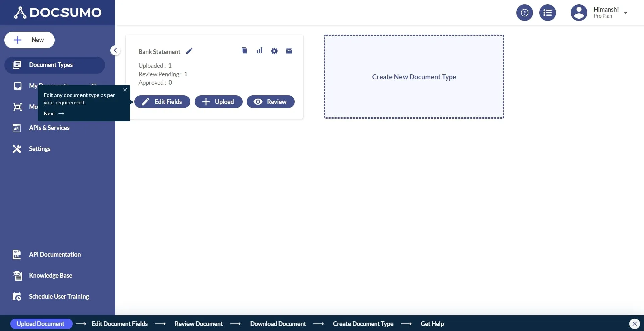The width and height of the screenshot is (644, 331).
Task: Dismiss the Edit any document type tooltip
Action: point(125,90)
